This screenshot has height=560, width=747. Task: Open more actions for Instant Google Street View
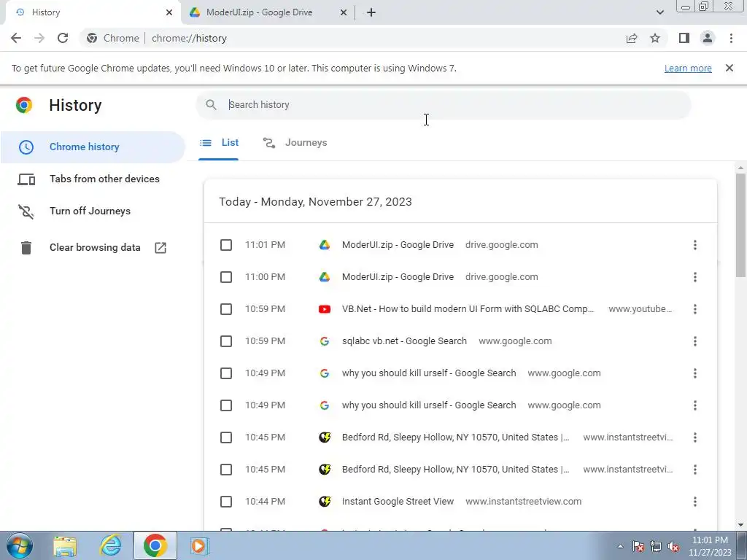click(x=695, y=502)
